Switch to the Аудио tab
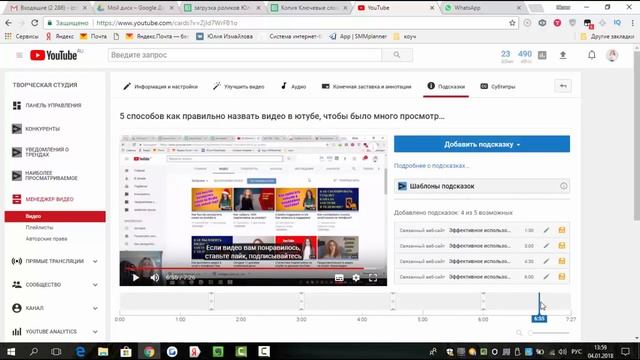Viewport: 640px width, 360px height. 293,87
